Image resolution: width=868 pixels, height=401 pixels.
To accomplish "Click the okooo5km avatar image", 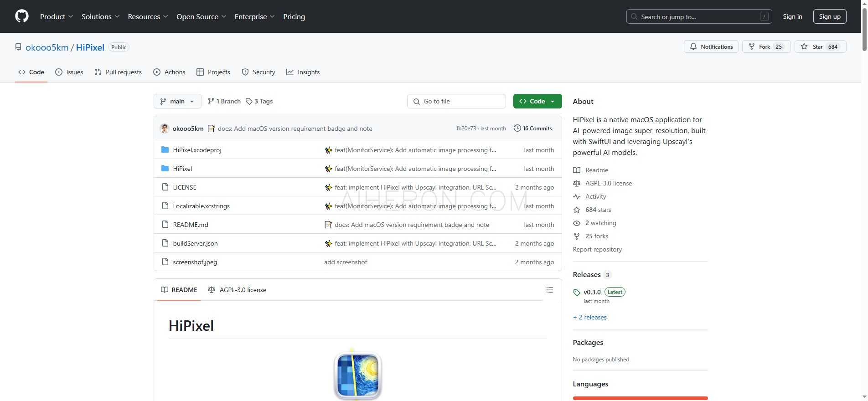I will coord(165,129).
